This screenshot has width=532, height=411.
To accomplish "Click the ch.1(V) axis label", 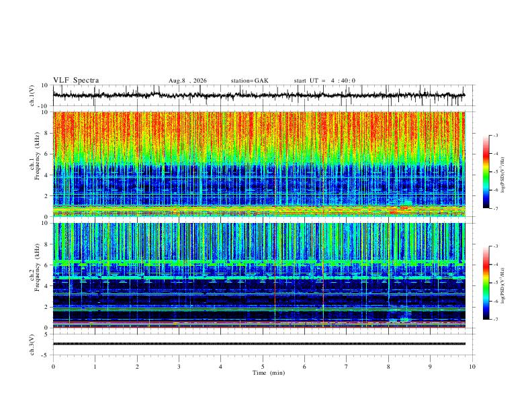I will pos(32,95).
